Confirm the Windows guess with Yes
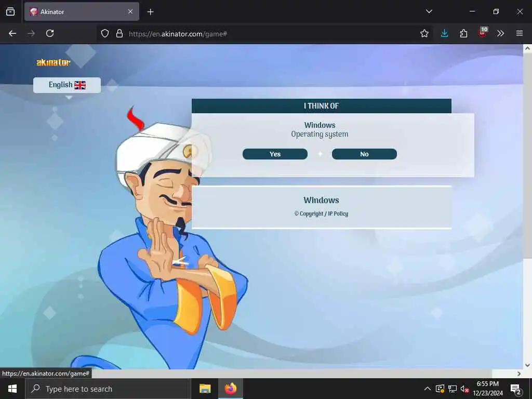The height and width of the screenshot is (399, 532). (275, 154)
